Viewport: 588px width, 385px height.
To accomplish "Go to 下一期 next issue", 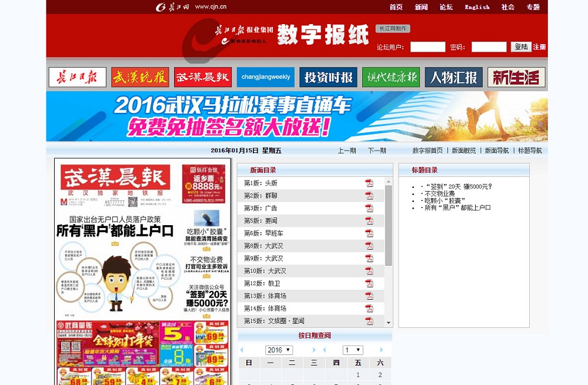I will [377, 150].
